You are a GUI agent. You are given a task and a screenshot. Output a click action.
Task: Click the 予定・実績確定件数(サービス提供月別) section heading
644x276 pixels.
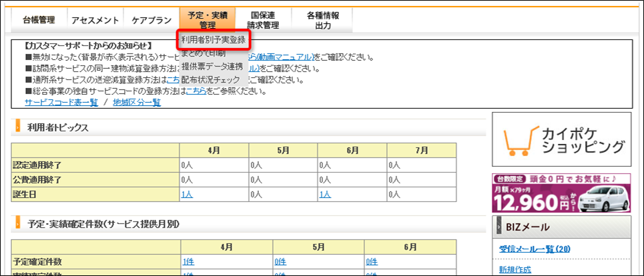click(x=103, y=224)
